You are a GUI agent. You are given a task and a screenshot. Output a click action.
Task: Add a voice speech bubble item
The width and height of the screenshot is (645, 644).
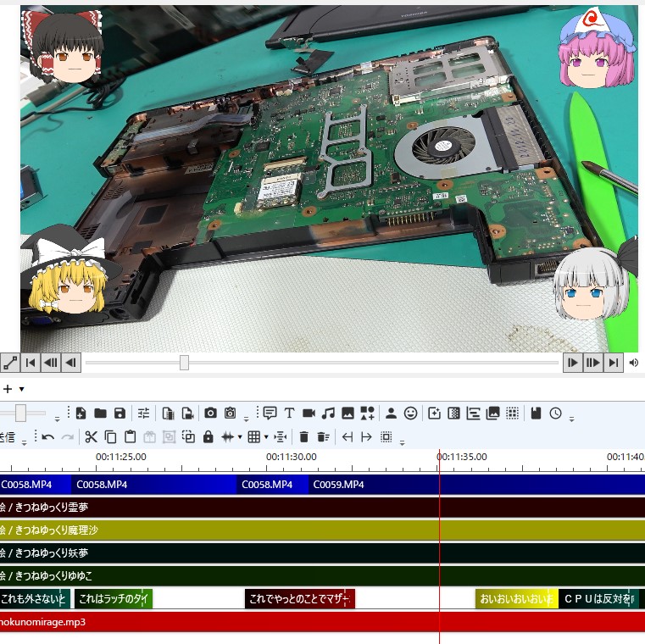270,413
